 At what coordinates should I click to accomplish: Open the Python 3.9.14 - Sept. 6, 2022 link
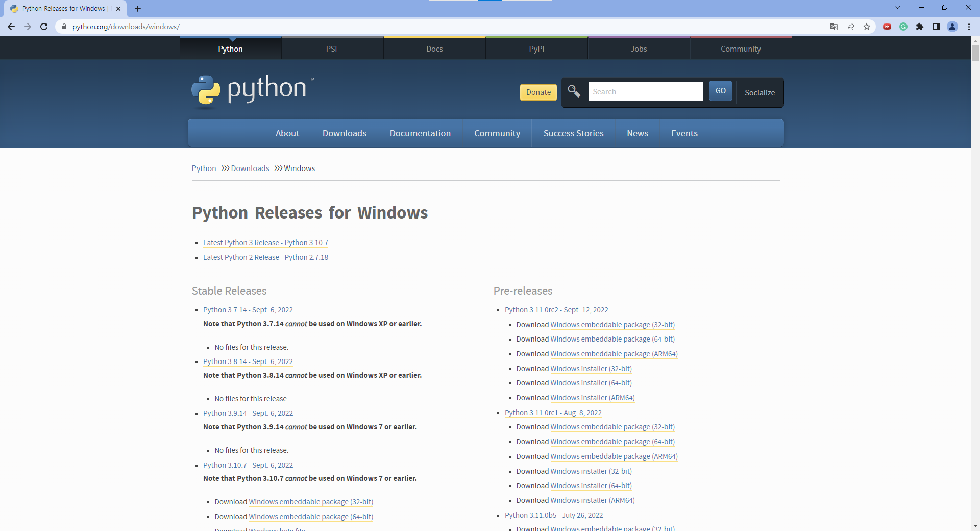click(248, 413)
